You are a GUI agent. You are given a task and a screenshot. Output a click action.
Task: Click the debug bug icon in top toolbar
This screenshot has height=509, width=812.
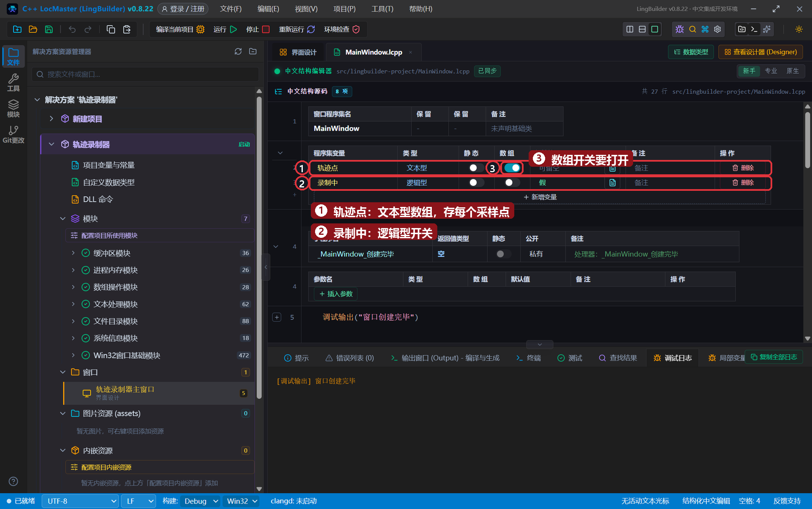coord(680,29)
